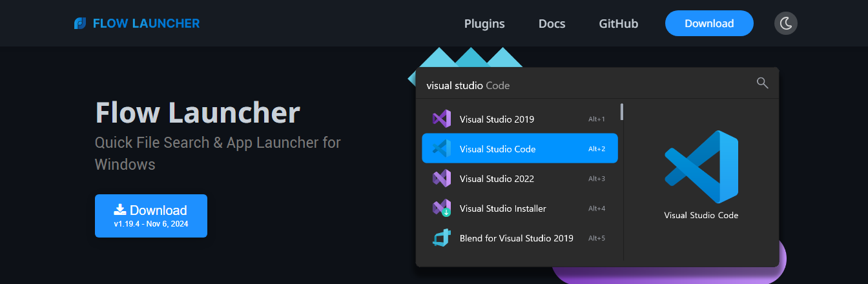This screenshot has width=868, height=284.
Task: Click the Alt+2 shortcut label
Action: tap(597, 149)
